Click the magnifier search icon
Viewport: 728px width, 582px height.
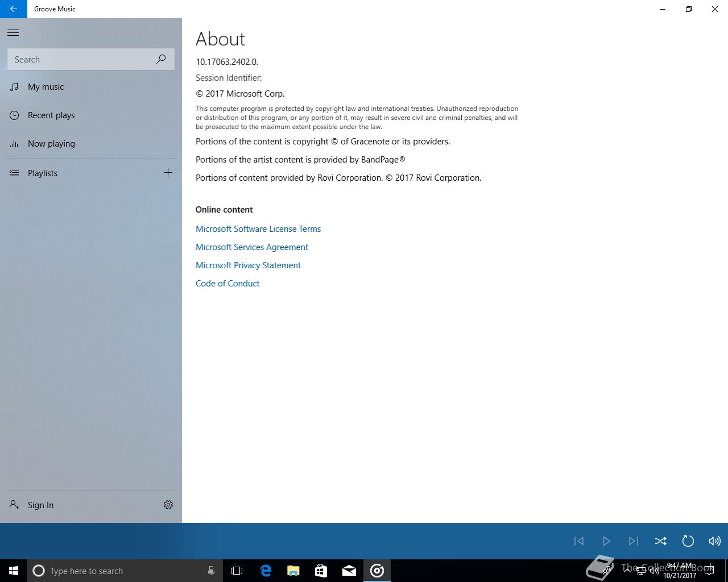click(162, 59)
